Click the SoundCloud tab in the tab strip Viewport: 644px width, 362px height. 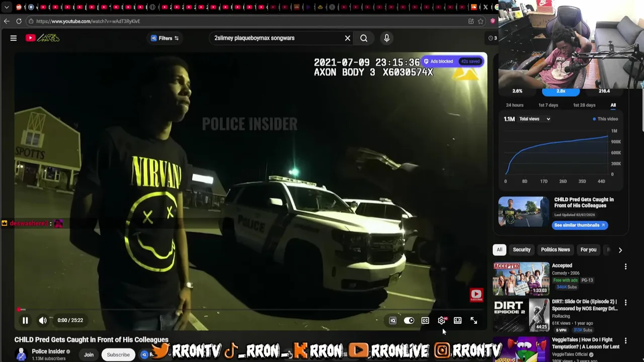pos(473,7)
